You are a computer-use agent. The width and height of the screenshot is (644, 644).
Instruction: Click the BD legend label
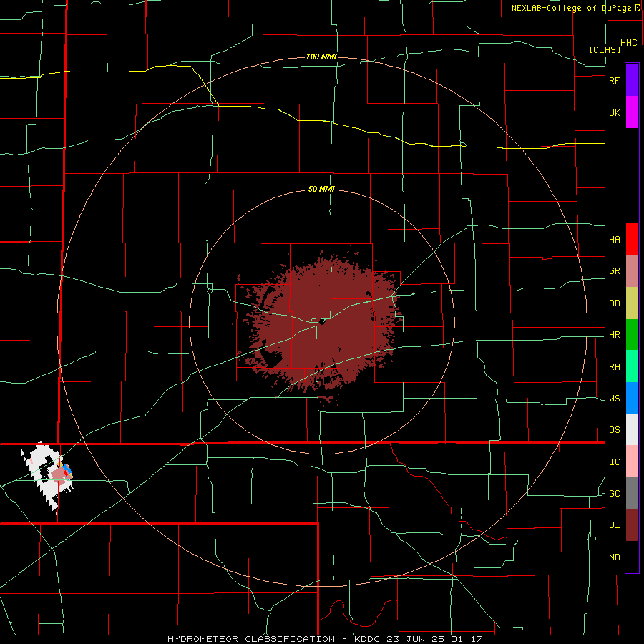(614, 303)
